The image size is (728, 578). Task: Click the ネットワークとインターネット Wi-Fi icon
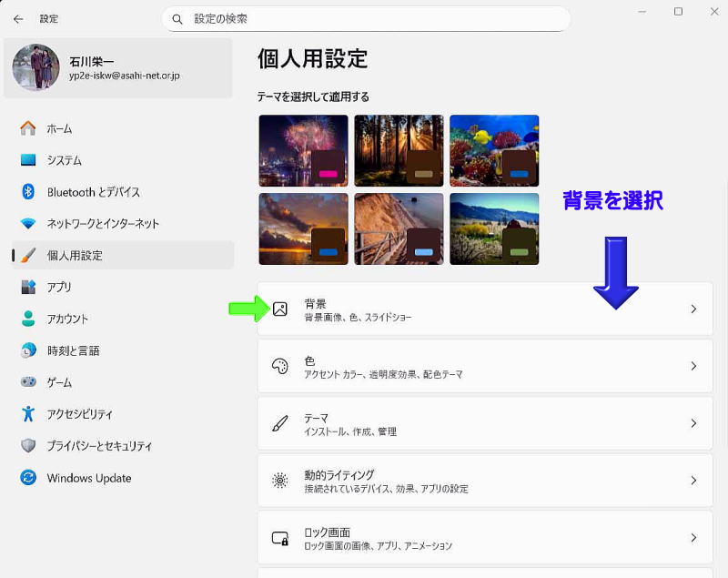tap(28, 224)
